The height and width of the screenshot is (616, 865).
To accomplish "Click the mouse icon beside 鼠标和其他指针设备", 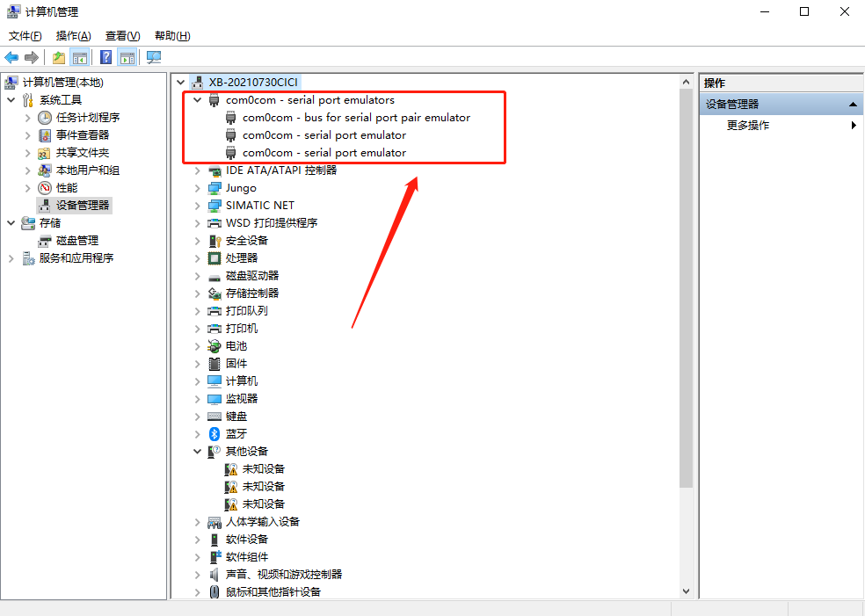I will tap(214, 592).
